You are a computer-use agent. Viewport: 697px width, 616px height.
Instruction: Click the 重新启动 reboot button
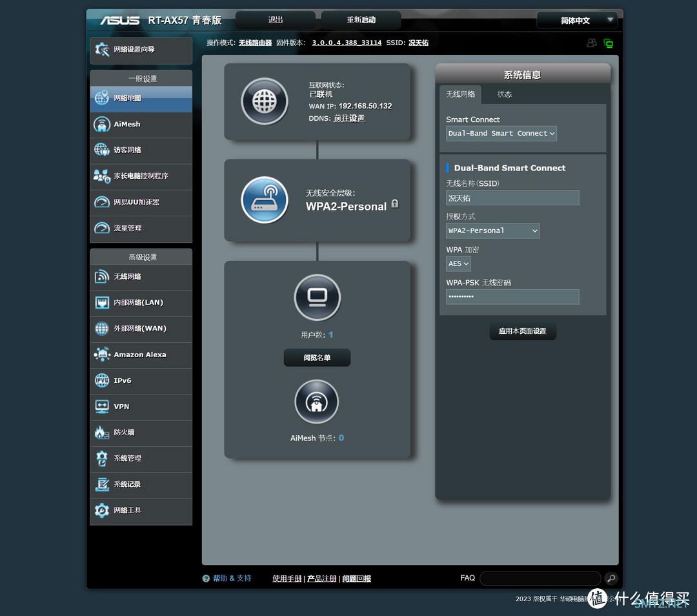tap(361, 20)
